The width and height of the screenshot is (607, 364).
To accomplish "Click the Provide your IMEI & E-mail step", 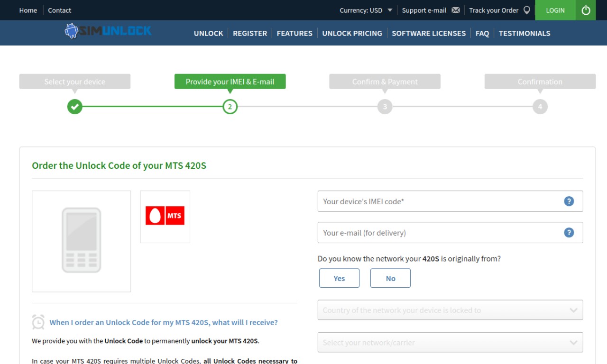I will click(230, 82).
